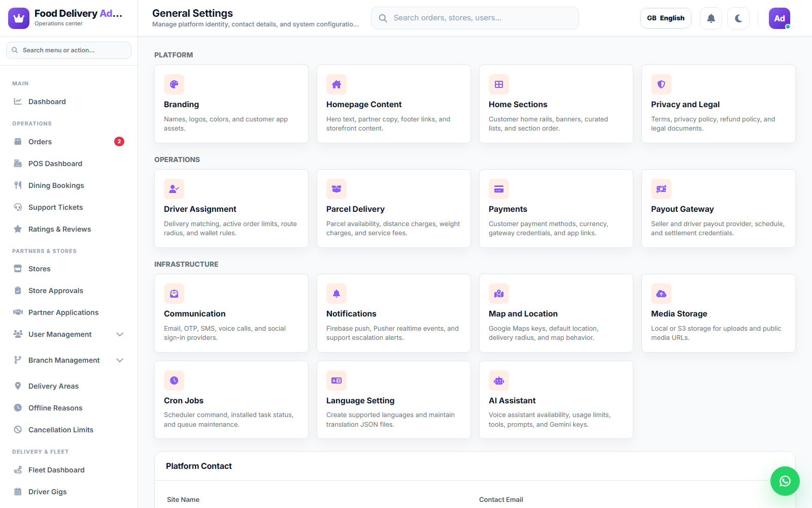Screen dimensions: 812x508
Task: Click the Language Setting card description
Action: point(390,420)
